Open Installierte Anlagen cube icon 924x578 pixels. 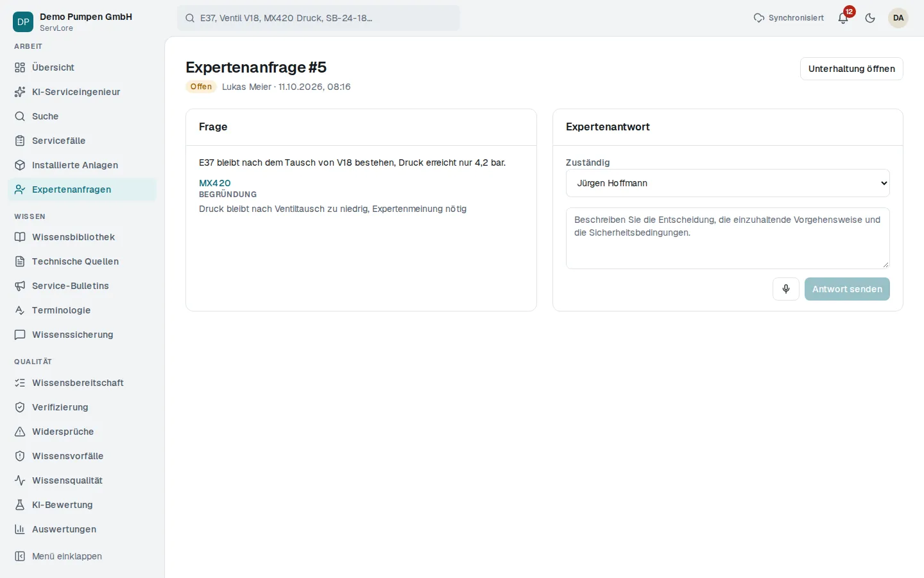[20, 165]
